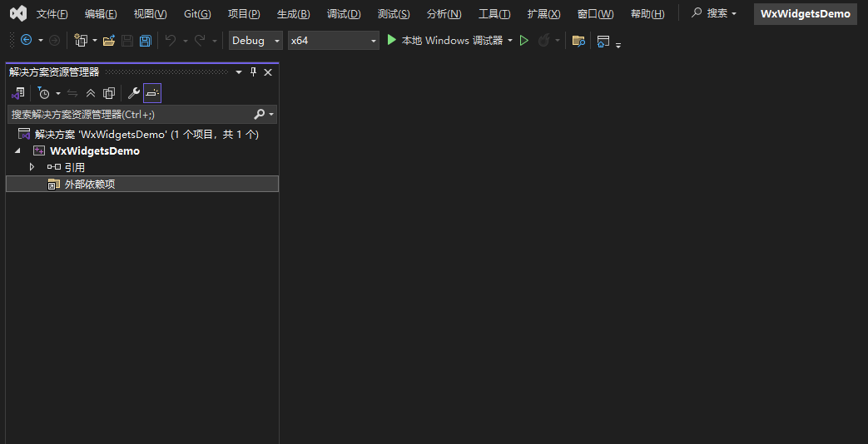Image resolution: width=868 pixels, height=444 pixels.
Task: Toggle the pin on Solution Explorer
Action: click(254, 72)
